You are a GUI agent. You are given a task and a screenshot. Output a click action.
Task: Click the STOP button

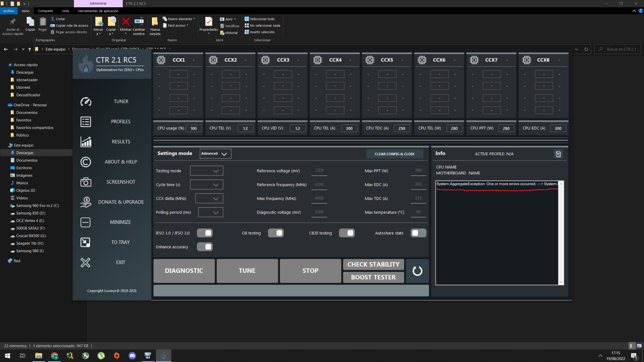tap(310, 271)
